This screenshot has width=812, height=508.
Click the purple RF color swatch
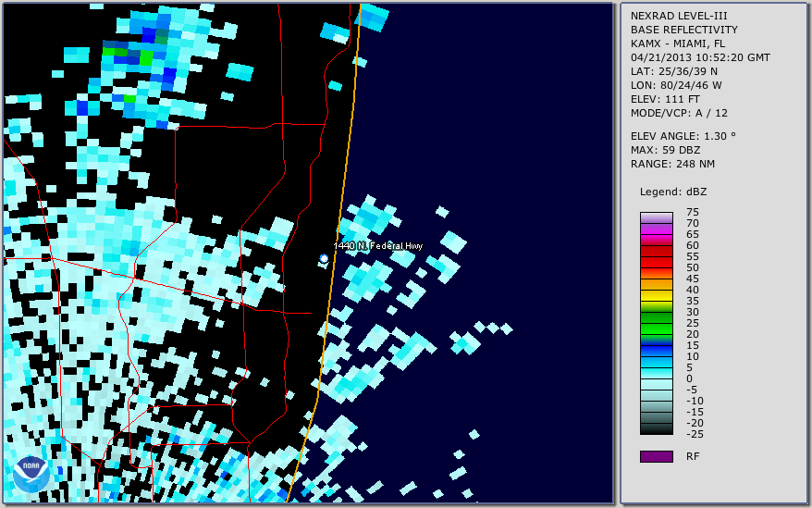pyautogui.click(x=656, y=456)
